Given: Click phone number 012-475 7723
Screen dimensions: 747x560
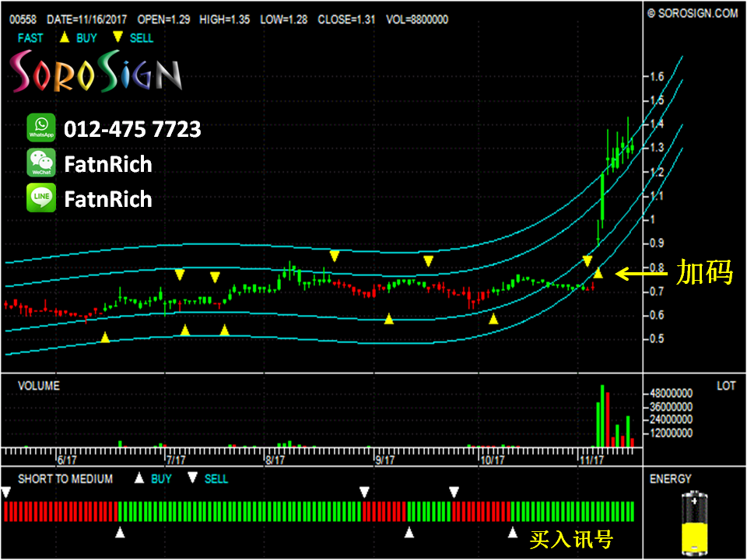Looking at the screenshot, I should (132, 129).
